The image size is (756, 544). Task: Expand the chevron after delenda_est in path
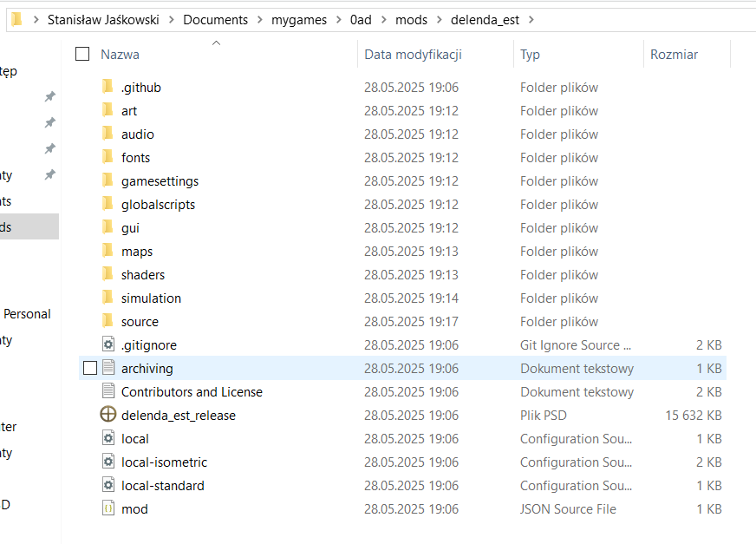tap(531, 20)
